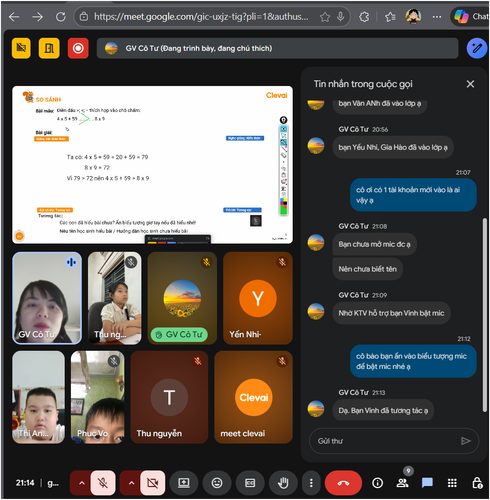
Task: Click the blue annotation pen button
Action: pyautogui.click(x=477, y=48)
